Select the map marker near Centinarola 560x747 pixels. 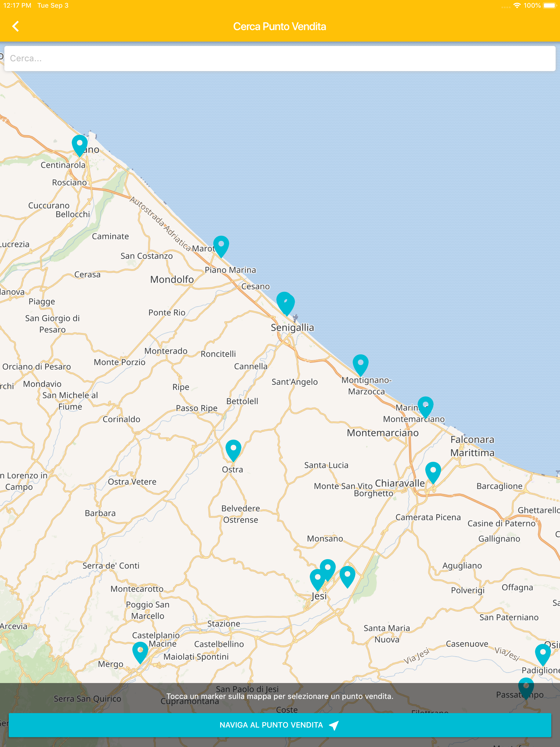[x=80, y=145]
